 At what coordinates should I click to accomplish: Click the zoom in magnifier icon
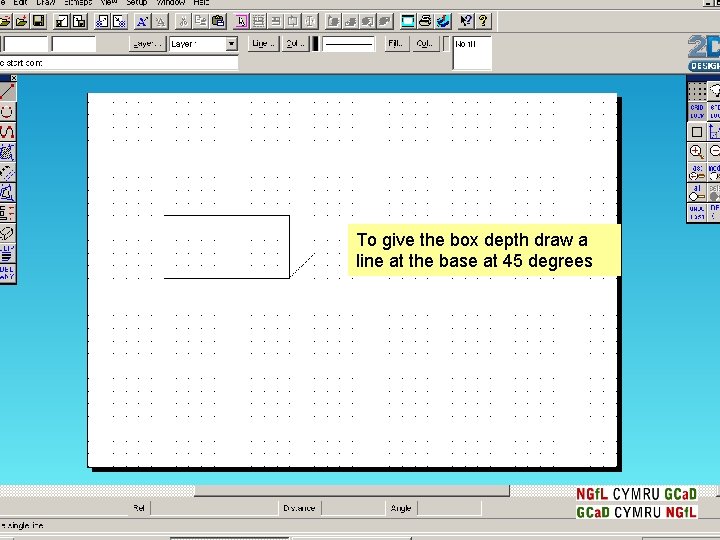tap(697, 152)
